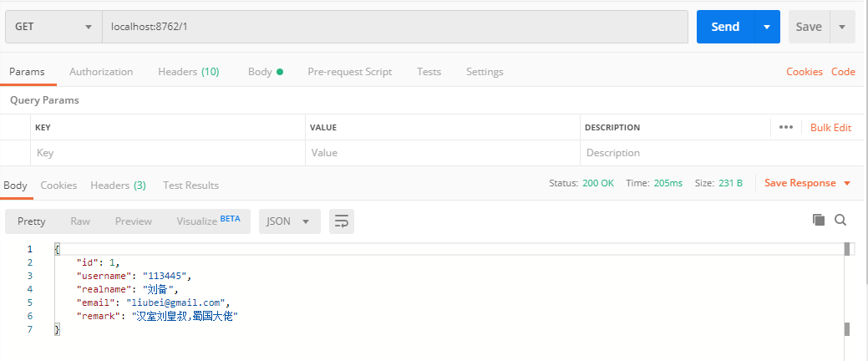Screen dimensions: 868x361
Task: Click the query param Key field
Action: coord(167,153)
